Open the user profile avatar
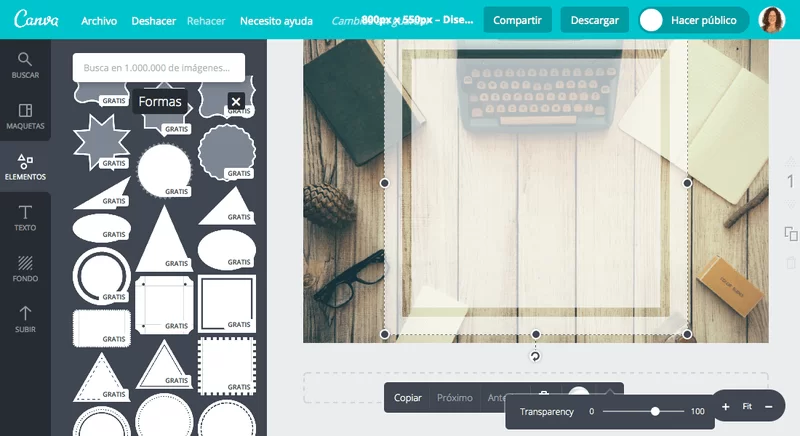This screenshot has height=436, width=800. 771,20
